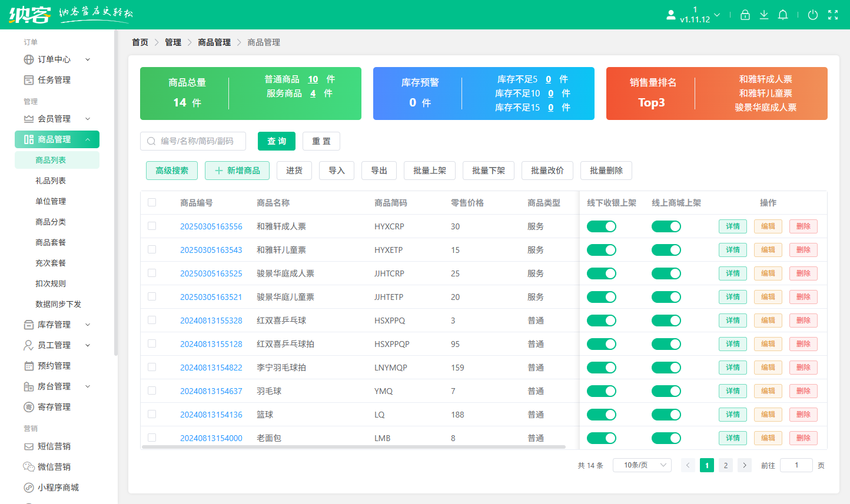Disable 线下收银上架 for 和雅轩成人票

pyautogui.click(x=602, y=226)
